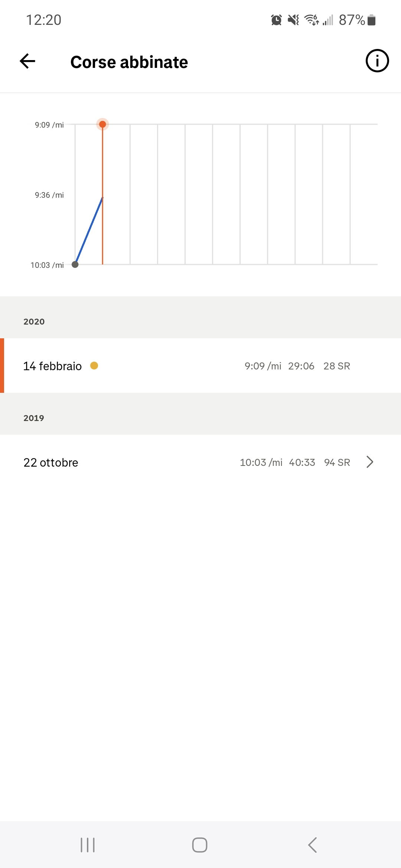
Task: Open Android recent apps button
Action: coord(88,845)
